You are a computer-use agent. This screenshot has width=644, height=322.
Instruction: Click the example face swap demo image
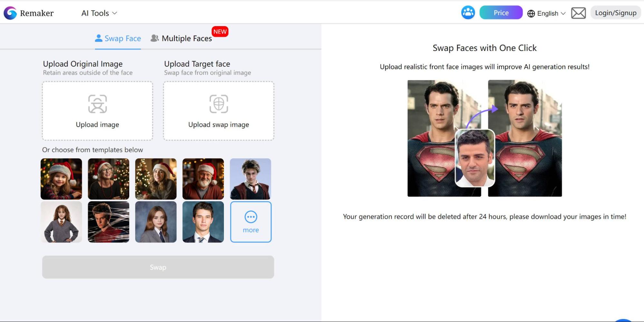pos(485,138)
